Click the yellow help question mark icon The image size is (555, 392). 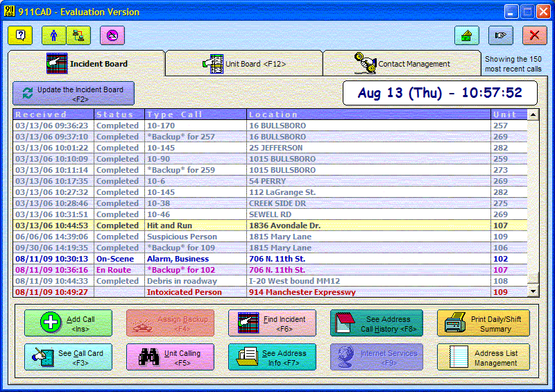(20, 35)
